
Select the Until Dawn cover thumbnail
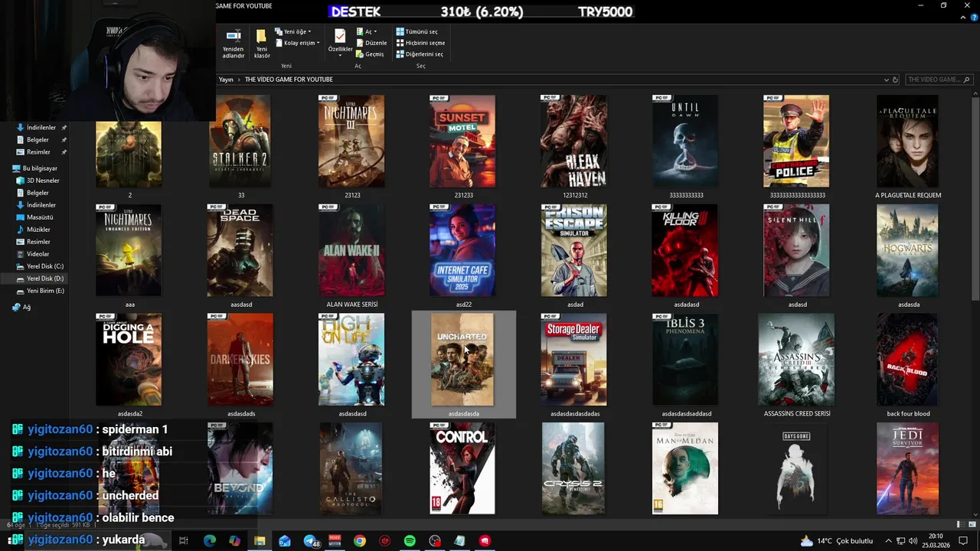pos(685,142)
